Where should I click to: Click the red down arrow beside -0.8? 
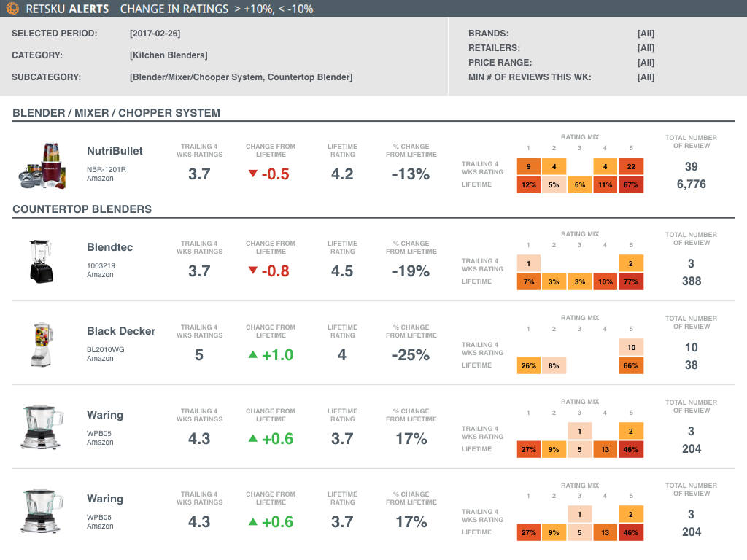tap(253, 271)
